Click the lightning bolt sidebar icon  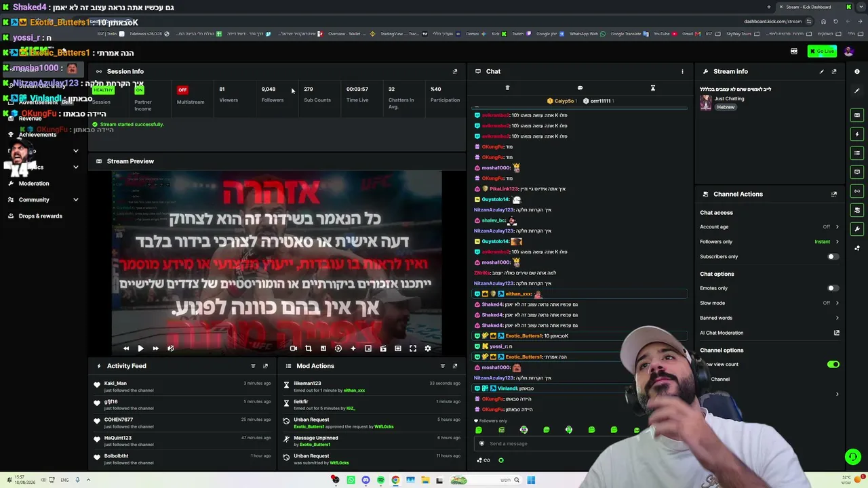857,134
